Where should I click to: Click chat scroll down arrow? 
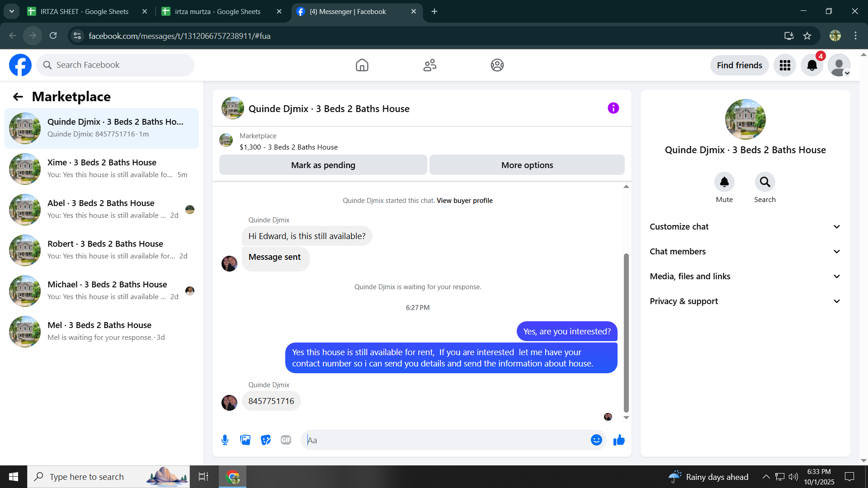click(x=626, y=418)
